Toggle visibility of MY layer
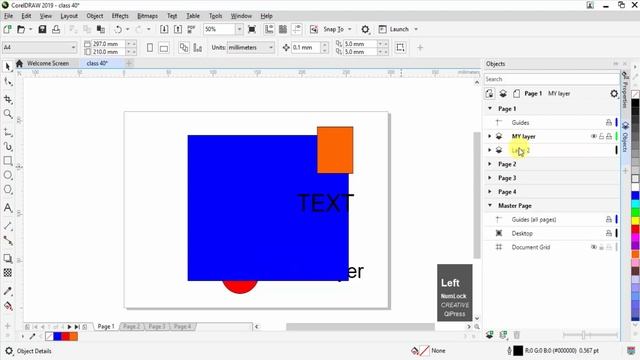The width and height of the screenshot is (640, 360). coord(593,136)
